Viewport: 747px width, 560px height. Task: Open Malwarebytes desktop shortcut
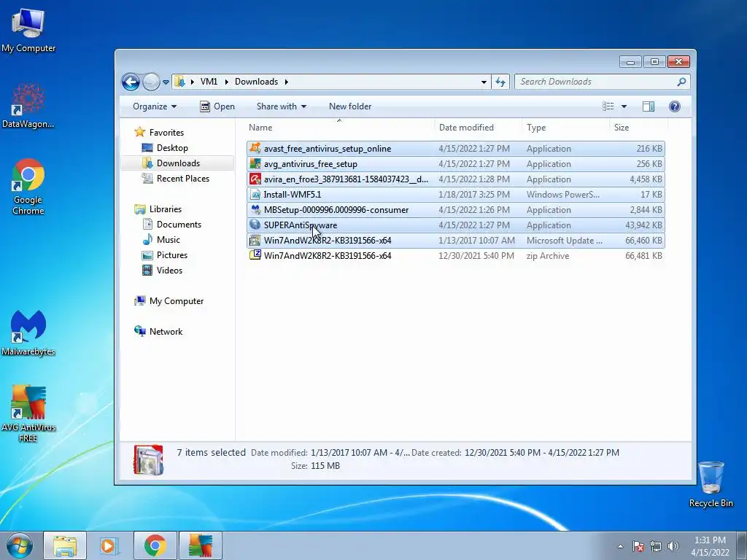[28, 332]
